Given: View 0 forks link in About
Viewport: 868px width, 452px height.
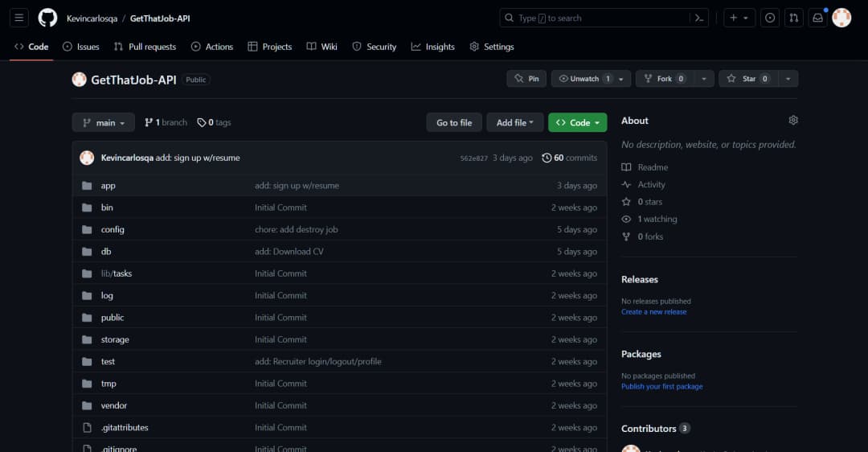Looking at the screenshot, I should pos(643,236).
